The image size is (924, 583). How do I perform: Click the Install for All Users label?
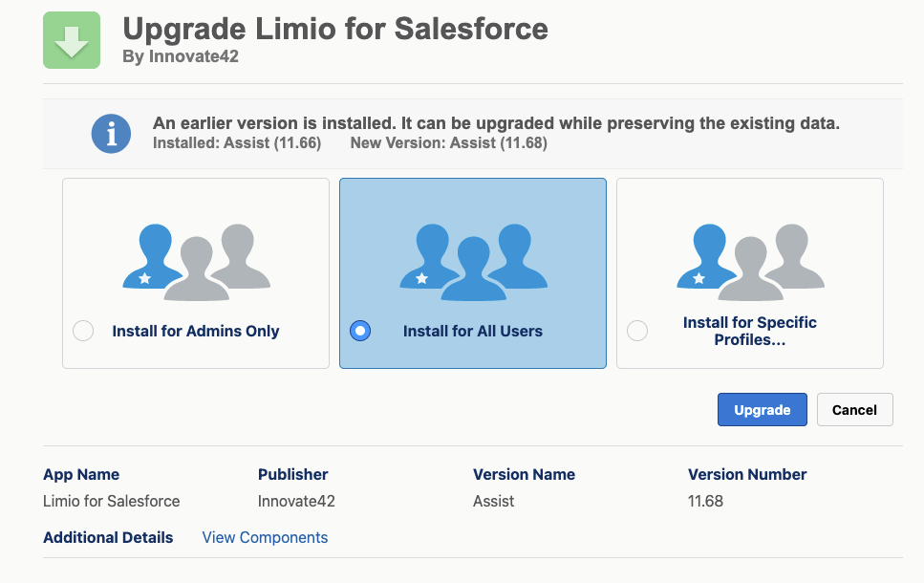pos(473,332)
